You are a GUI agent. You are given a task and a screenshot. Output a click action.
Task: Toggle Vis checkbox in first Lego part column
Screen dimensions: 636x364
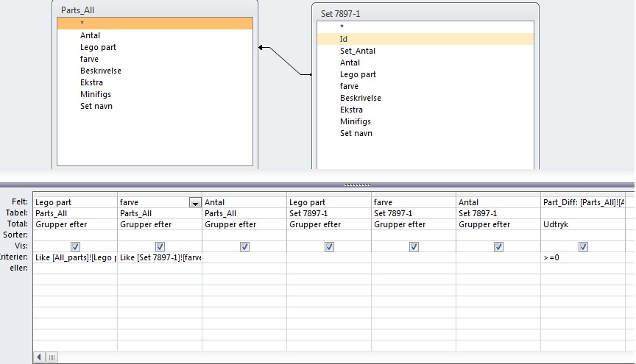point(75,247)
